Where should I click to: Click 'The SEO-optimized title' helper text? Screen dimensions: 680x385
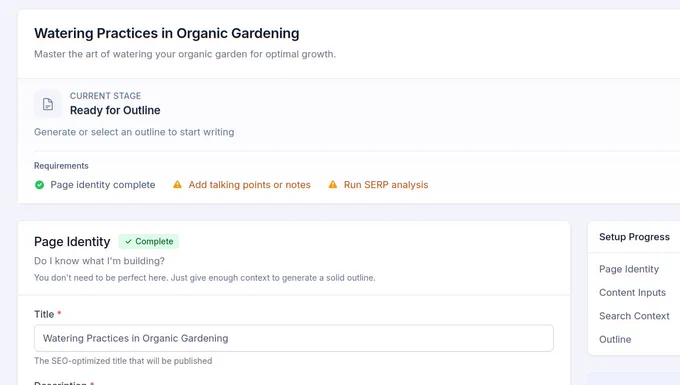(123, 361)
